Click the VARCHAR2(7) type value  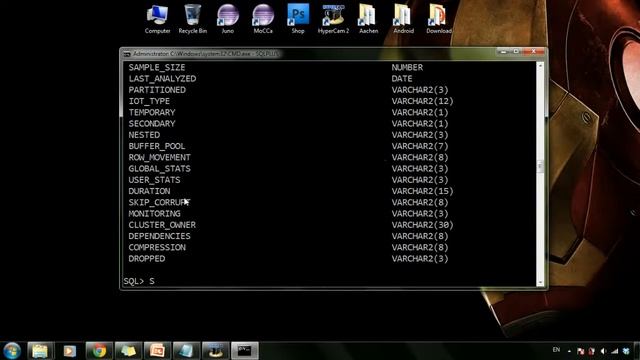pyautogui.click(x=420, y=146)
